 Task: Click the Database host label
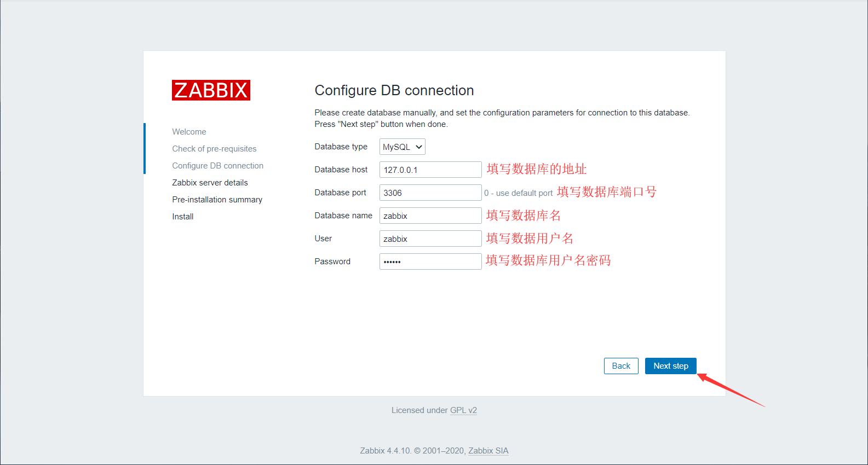pos(341,170)
